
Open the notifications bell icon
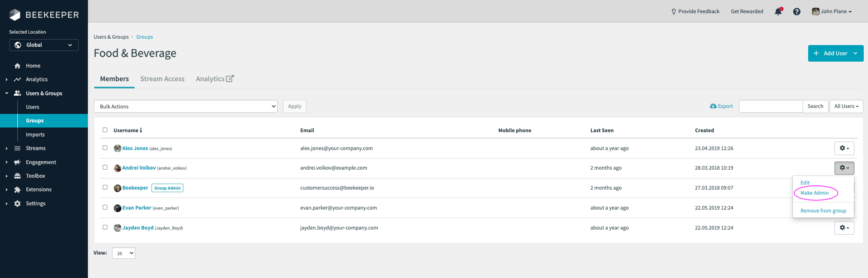coord(778,12)
